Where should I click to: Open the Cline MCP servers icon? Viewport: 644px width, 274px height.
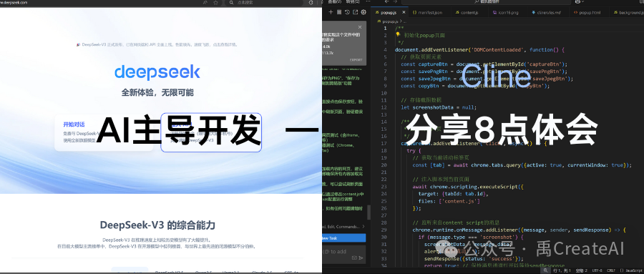pos(339,12)
